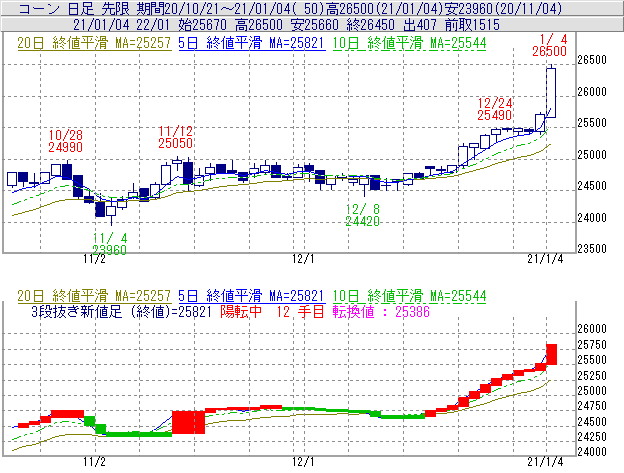Click the 1/4 26500 high label
This screenshot has width=624, height=473.
coord(549,45)
